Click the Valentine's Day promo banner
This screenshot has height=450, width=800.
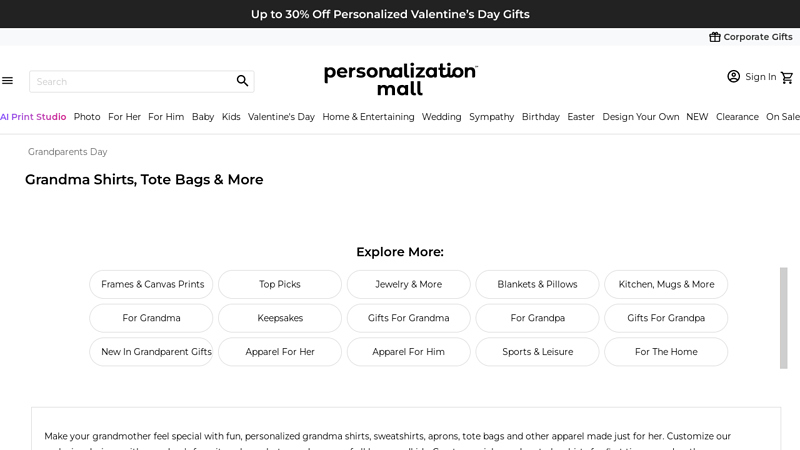[x=390, y=14]
